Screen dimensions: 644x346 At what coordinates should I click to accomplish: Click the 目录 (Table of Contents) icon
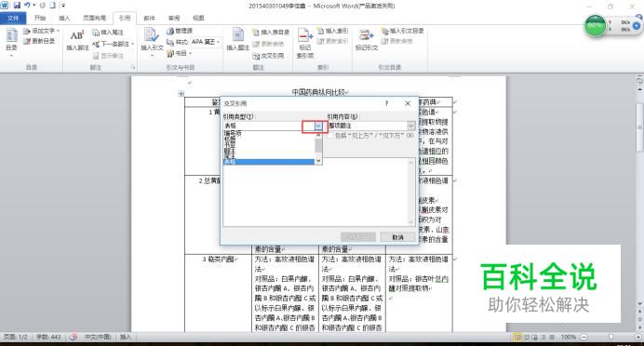point(11,35)
